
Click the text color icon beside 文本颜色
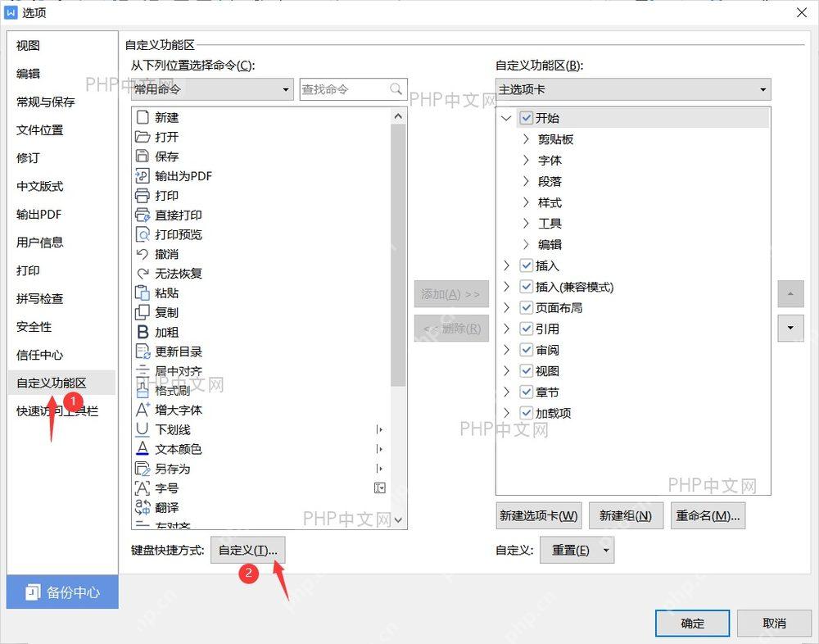pos(142,449)
